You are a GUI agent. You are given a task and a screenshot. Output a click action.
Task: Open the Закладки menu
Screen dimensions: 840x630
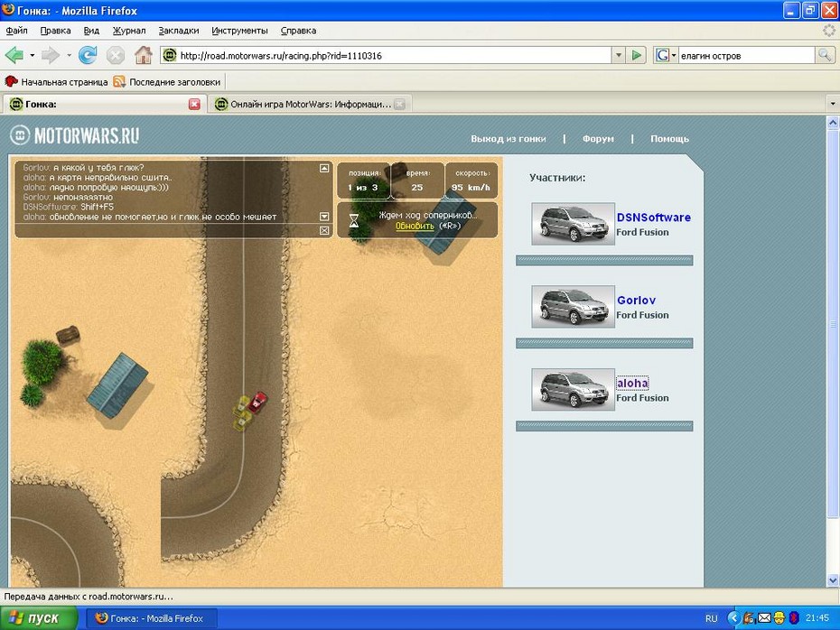(179, 31)
